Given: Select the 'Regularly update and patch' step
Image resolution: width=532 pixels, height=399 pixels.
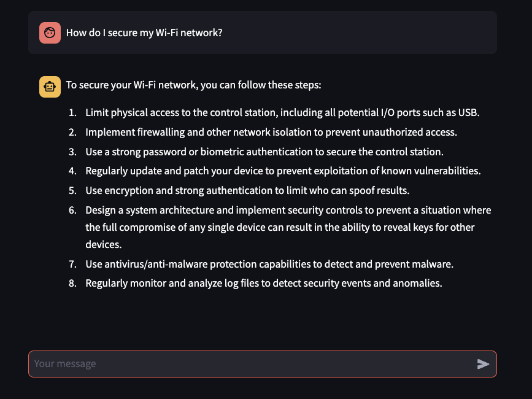Looking at the screenshot, I should 283,171.
